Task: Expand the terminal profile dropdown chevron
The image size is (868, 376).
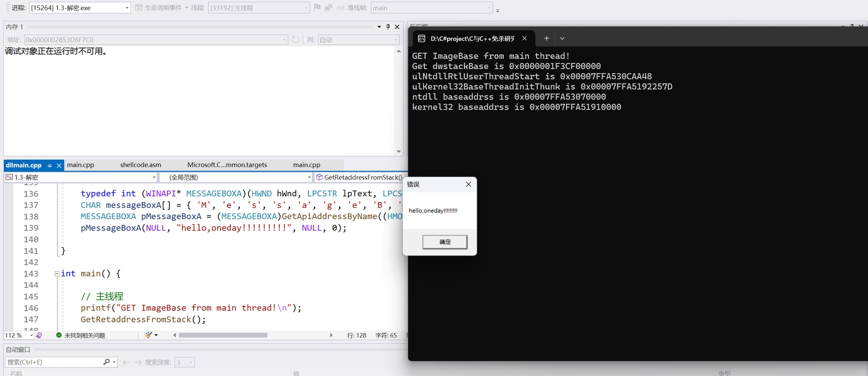Action: coord(562,38)
